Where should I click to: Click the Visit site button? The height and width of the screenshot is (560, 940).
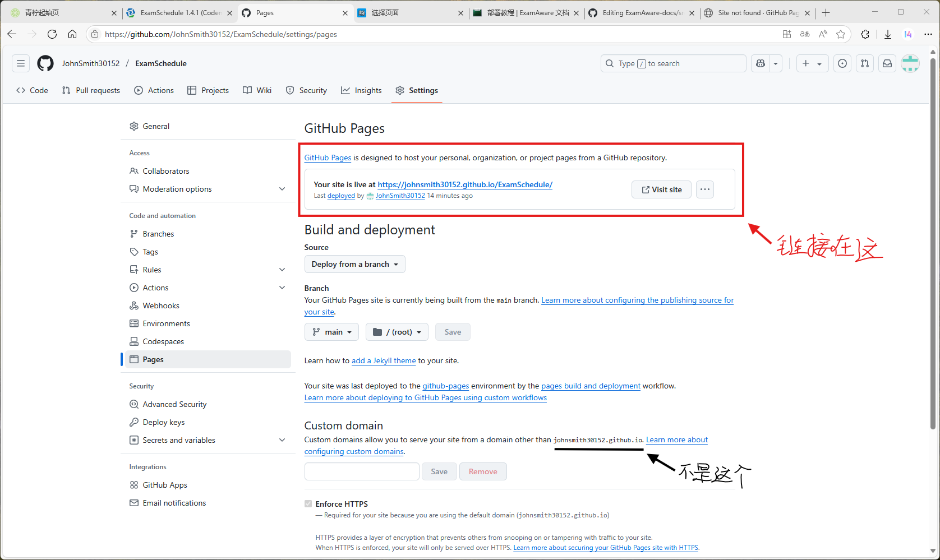point(661,189)
